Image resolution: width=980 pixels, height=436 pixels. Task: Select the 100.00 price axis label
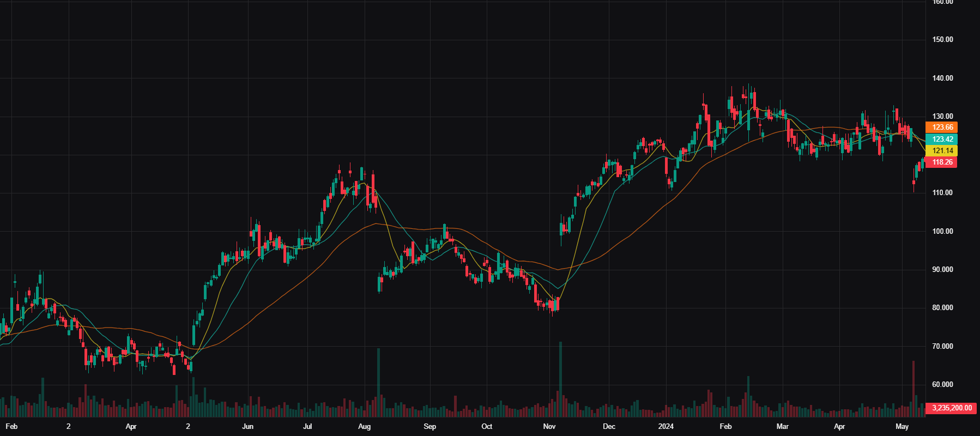[943, 231]
